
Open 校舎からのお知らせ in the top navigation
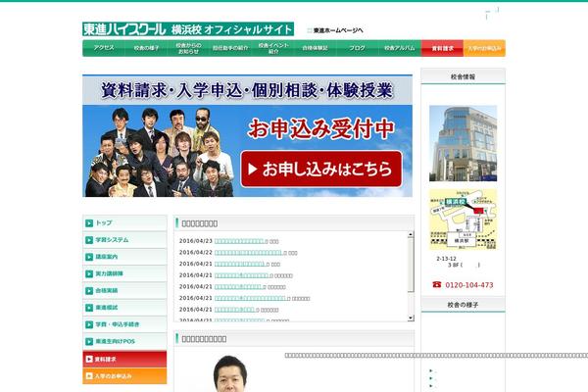(188, 48)
